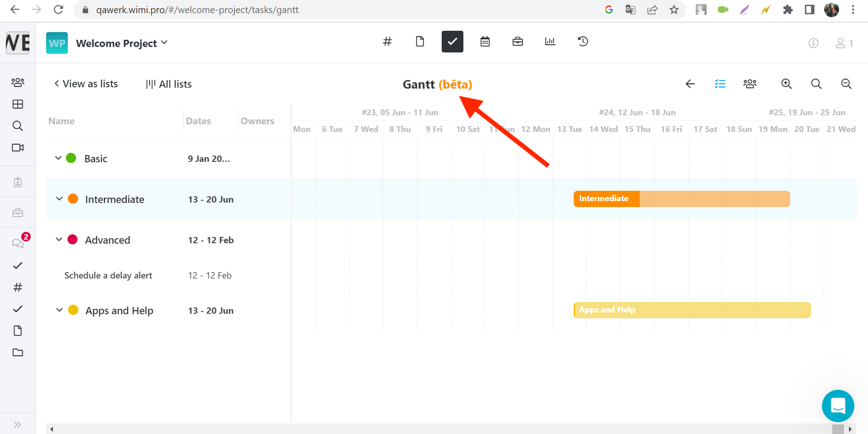
Task: Toggle the task list display icon
Action: pyautogui.click(x=720, y=84)
